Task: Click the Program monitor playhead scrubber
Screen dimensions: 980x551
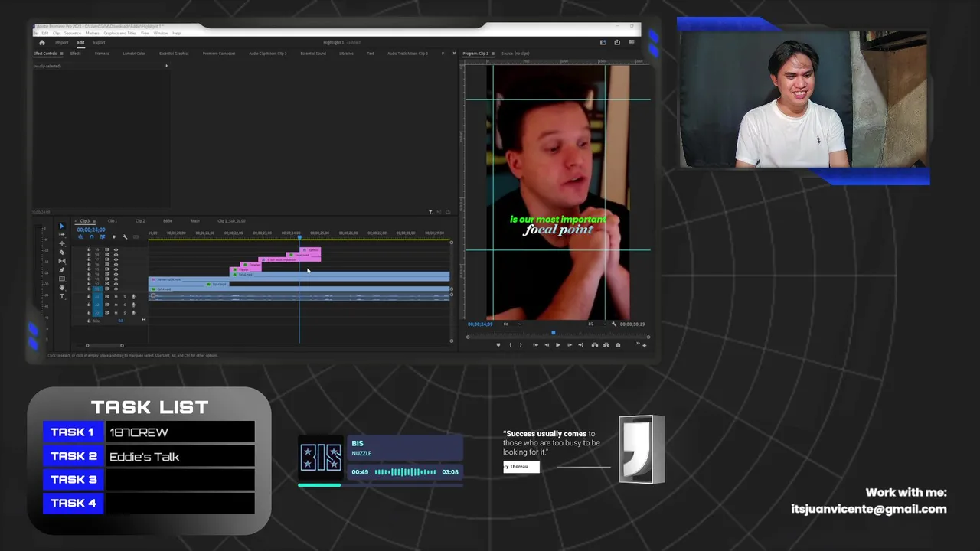Action: (554, 333)
